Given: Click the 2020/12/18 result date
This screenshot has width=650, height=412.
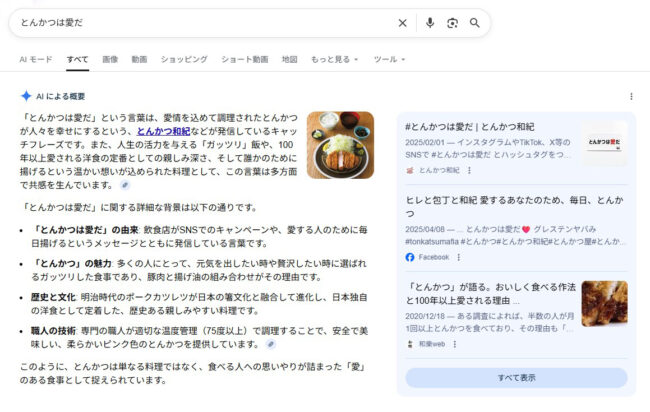Looking at the screenshot, I should pyautogui.click(x=424, y=316).
